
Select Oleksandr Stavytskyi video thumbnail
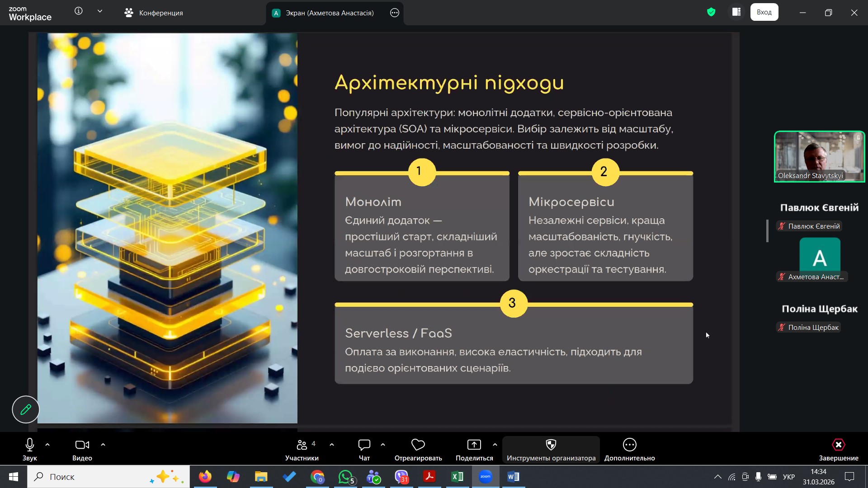pyautogui.click(x=819, y=156)
